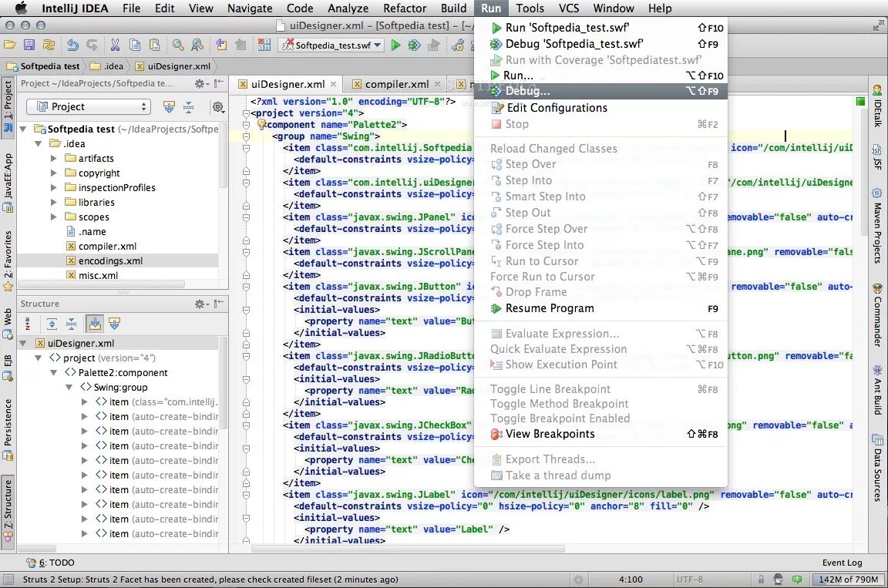888x588 pixels.
Task: Expand all nodes in Structure toolbar
Action: (x=52, y=324)
